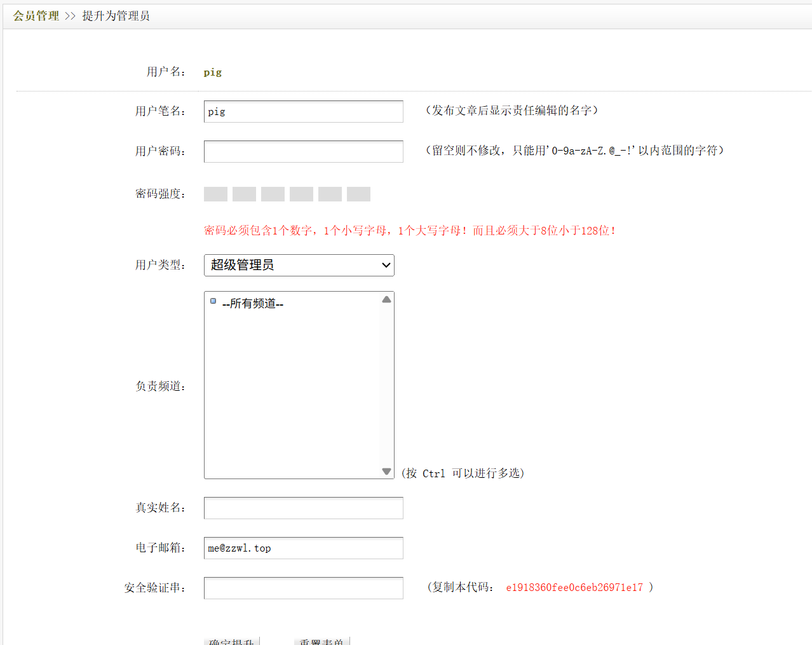The image size is (812, 645).
Task: Click the first password strength block
Action: (x=215, y=194)
